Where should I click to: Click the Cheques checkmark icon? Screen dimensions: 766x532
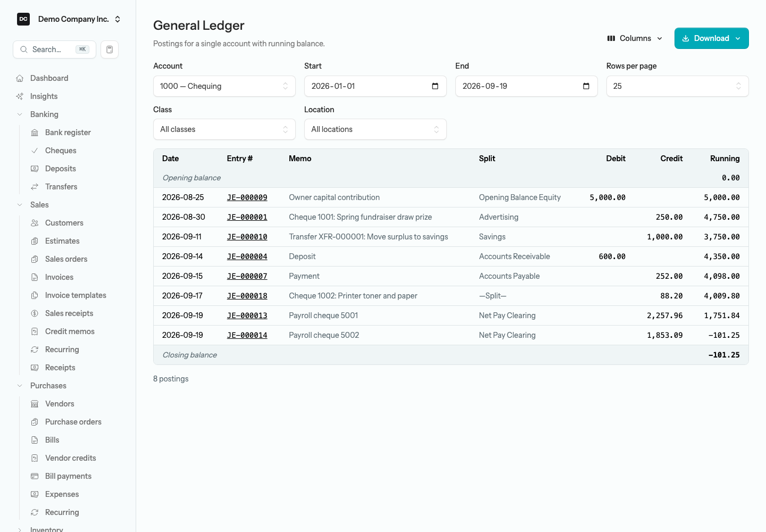point(35,151)
